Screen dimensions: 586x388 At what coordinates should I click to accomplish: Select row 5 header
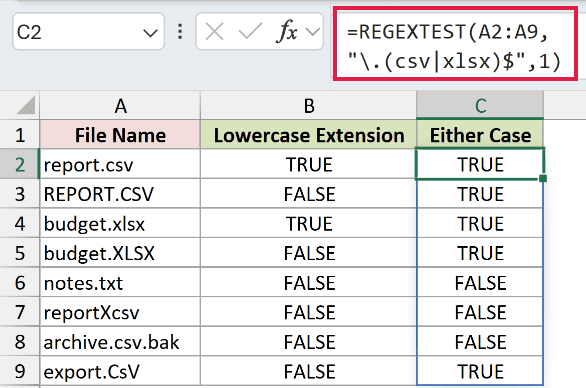point(20,253)
